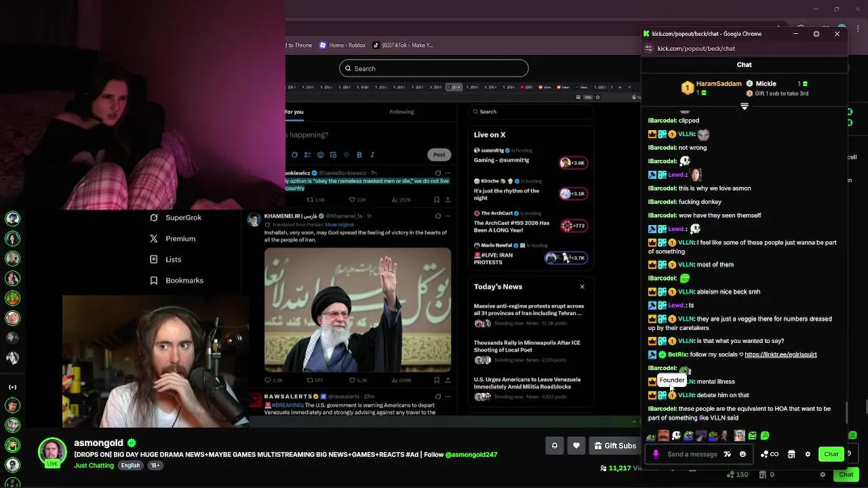
Task: Open Bookmarks in X sidebar
Action: click(x=176, y=281)
